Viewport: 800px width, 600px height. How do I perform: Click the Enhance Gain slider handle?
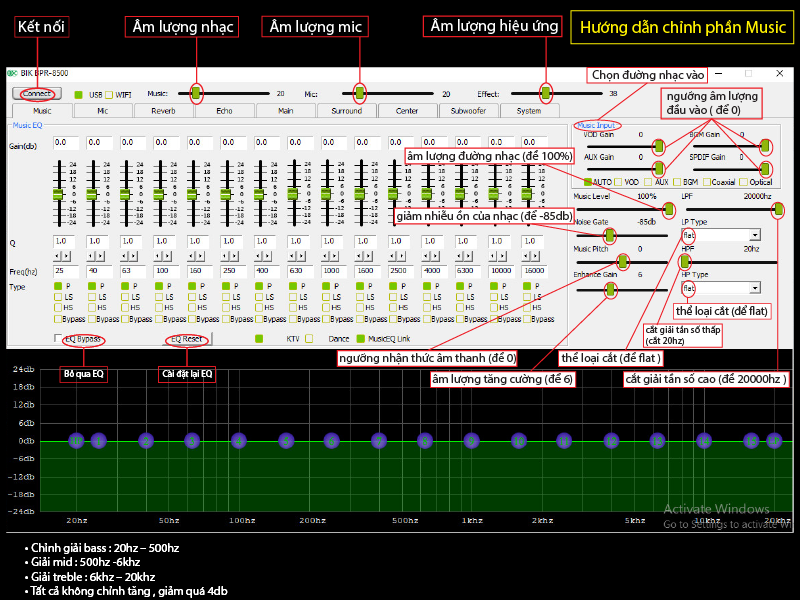[610, 290]
